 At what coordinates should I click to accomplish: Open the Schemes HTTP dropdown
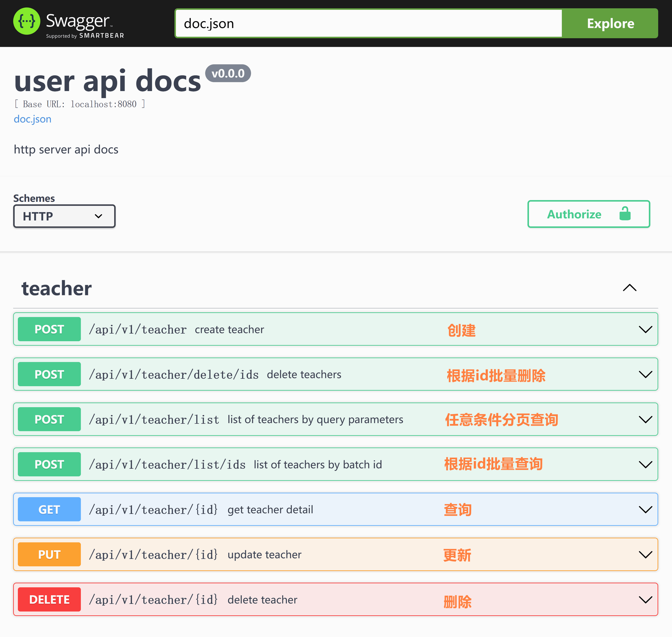coord(64,216)
